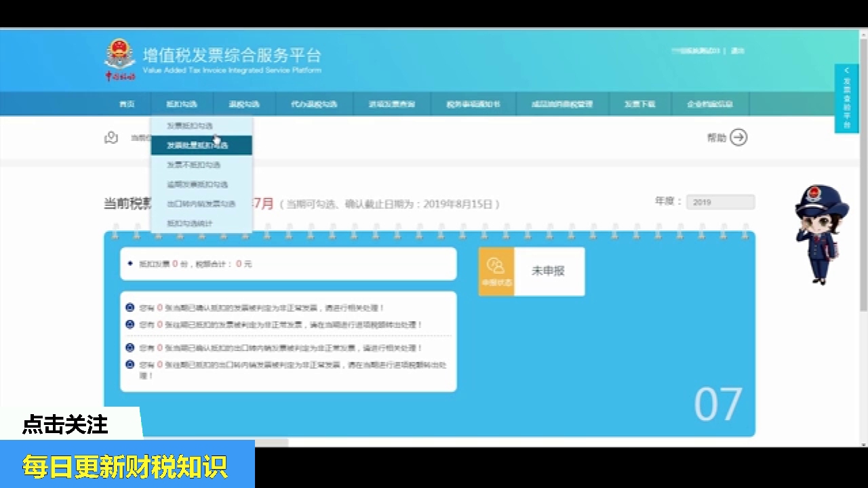Click the orange 申报状态 status icon

coord(496,271)
